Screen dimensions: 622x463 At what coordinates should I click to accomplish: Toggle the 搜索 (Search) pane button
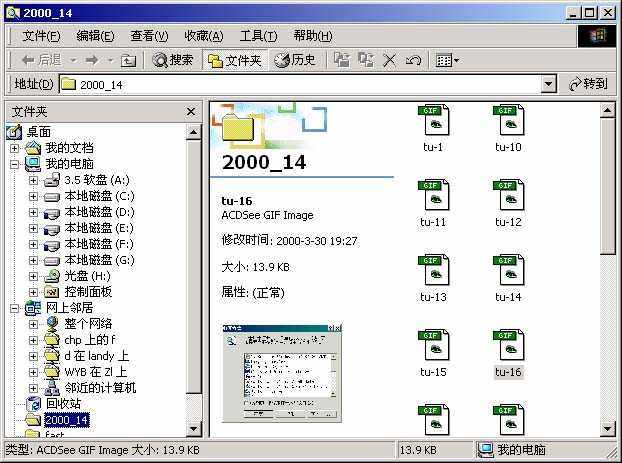tap(173, 61)
